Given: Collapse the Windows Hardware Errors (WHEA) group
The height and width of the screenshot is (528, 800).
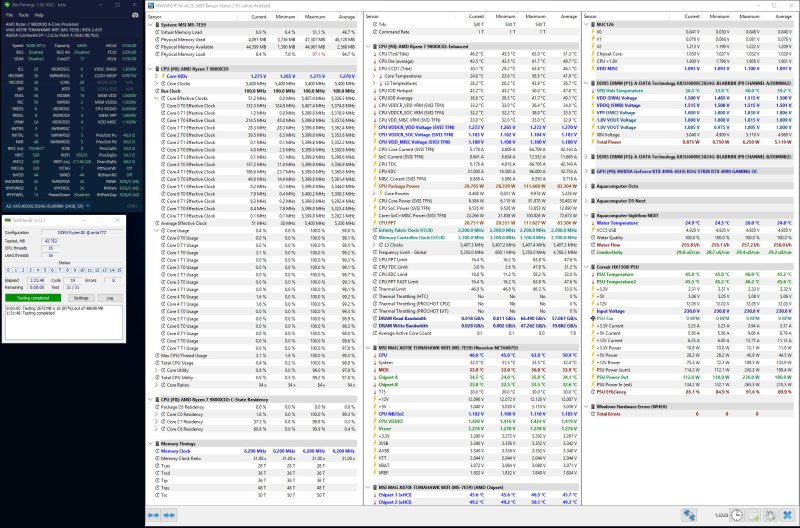Looking at the screenshot, I should 586,407.
